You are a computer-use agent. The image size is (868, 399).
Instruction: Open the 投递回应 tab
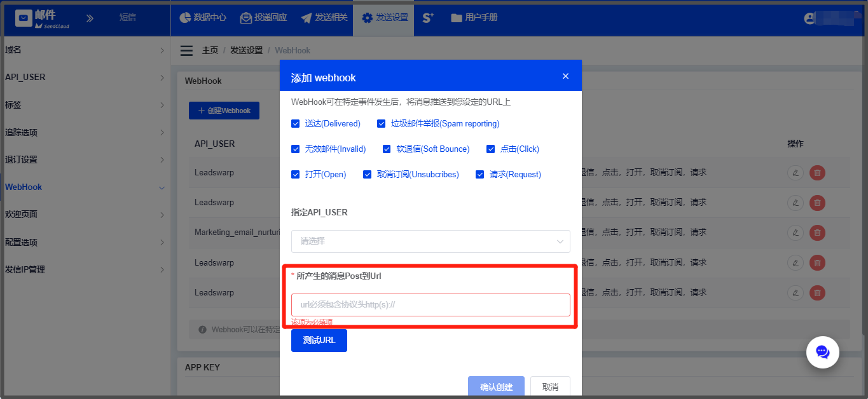click(263, 18)
